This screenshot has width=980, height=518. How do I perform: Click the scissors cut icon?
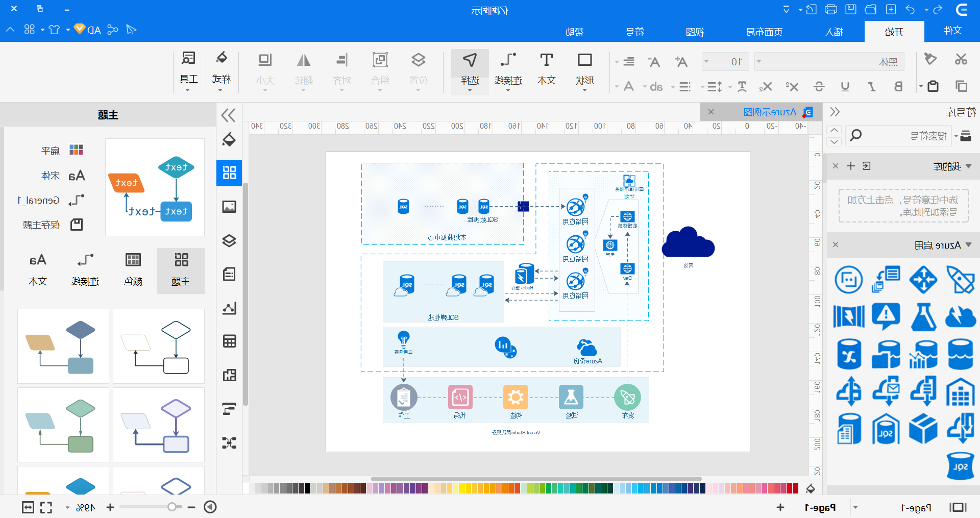961,59
